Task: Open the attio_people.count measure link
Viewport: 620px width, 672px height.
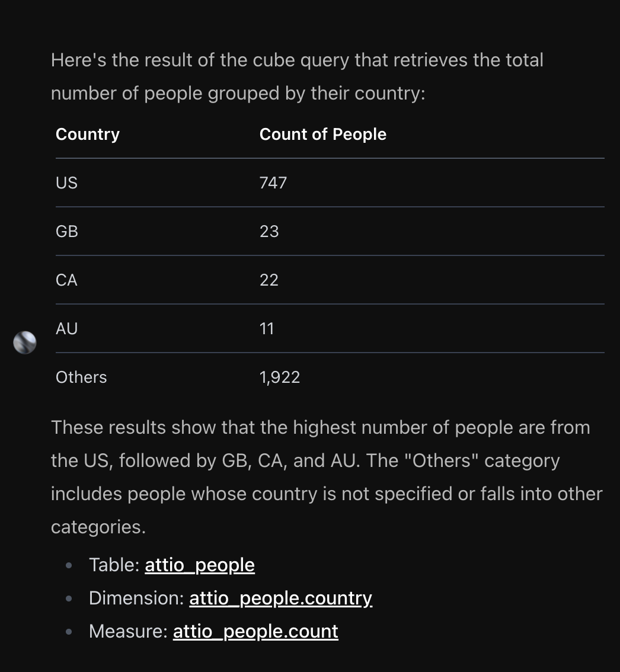Action: click(x=255, y=631)
